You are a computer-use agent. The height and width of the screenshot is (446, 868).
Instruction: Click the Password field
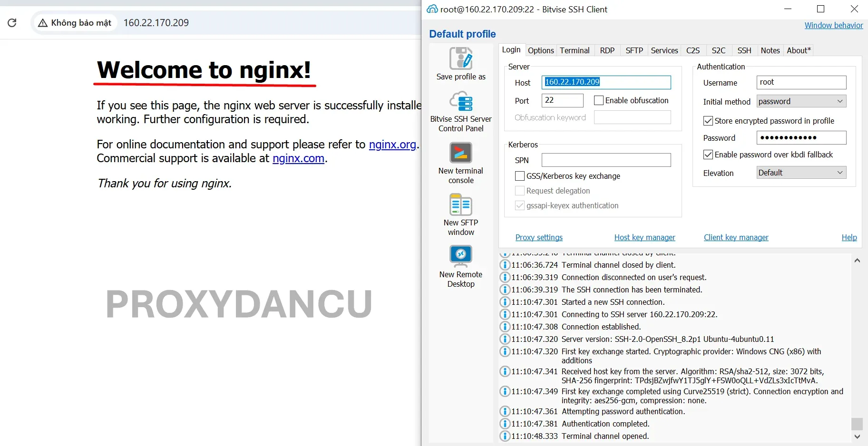(x=801, y=138)
